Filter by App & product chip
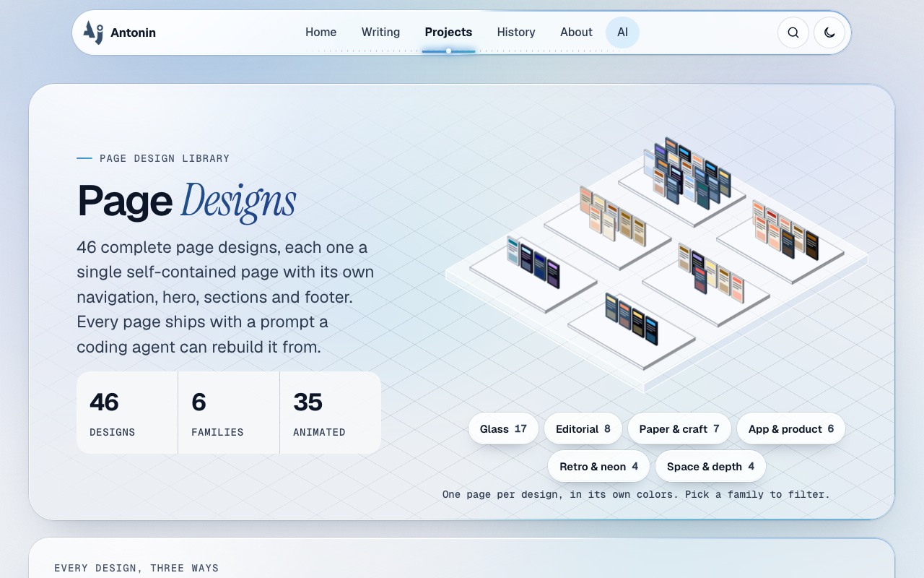Screen dimensions: 924x578 [x=791, y=428]
